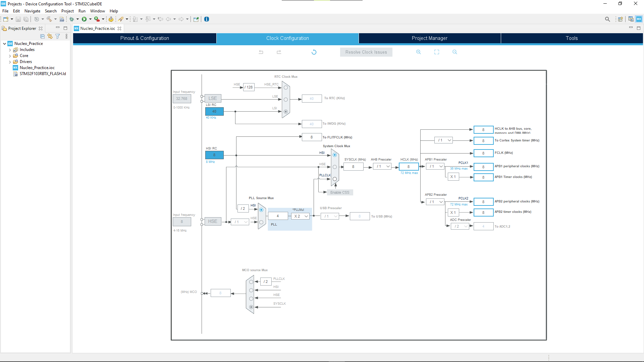Open the Project menu

pos(67,11)
